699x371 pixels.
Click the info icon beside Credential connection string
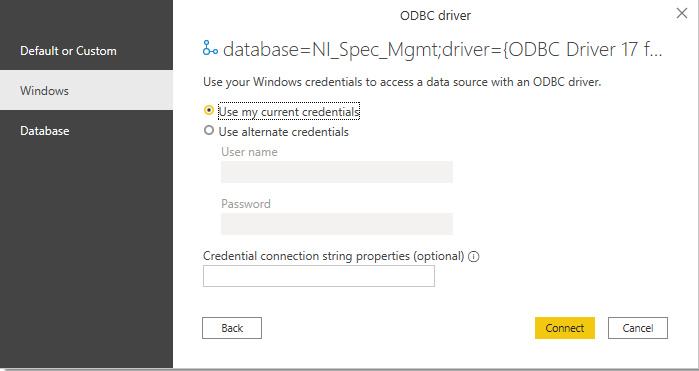(473, 256)
